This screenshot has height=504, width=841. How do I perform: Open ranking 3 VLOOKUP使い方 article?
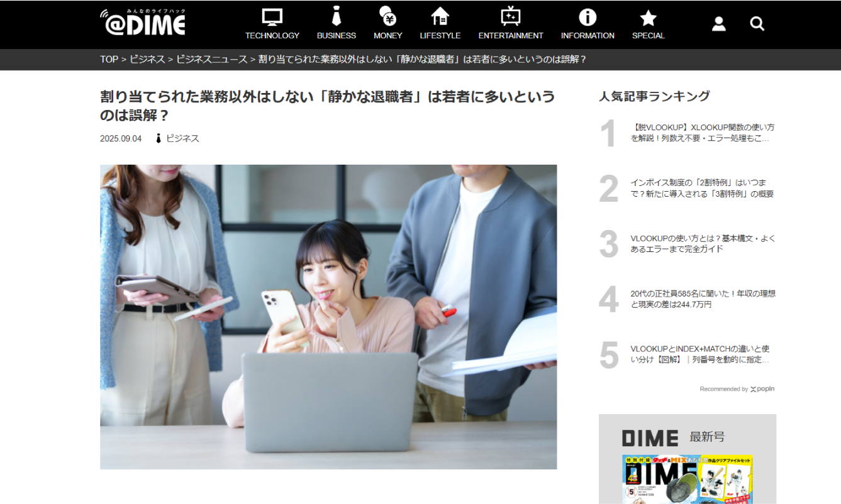(x=702, y=243)
